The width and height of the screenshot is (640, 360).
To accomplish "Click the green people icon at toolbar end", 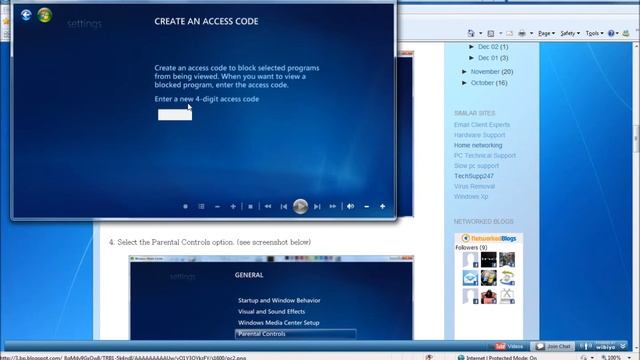I will click(x=626, y=33).
